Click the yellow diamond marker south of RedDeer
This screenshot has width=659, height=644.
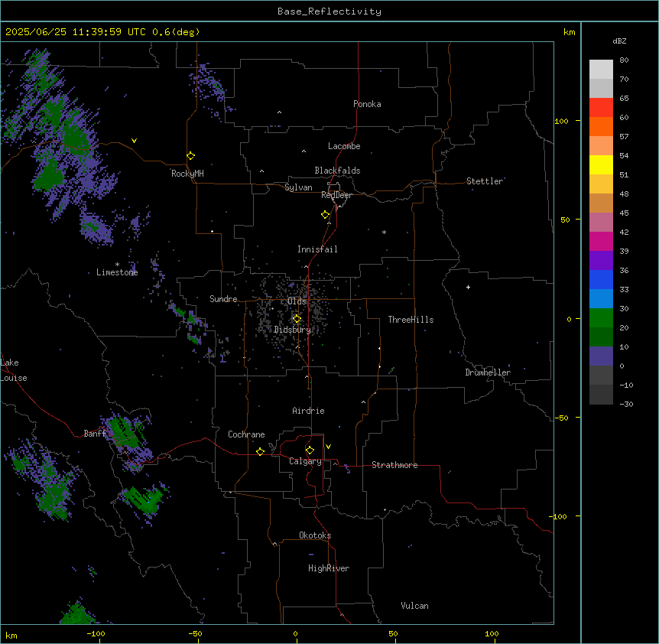tap(326, 215)
